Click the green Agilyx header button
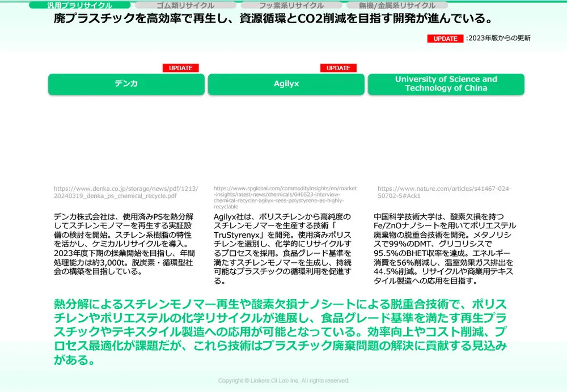The image size is (567, 392). [286, 84]
